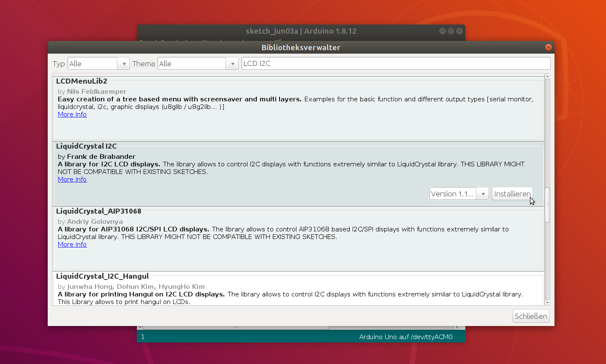Click the Schließen button
Image resolution: width=606 pixels, height=364 pixels.
pyautogui.click(x=531, y=316)
